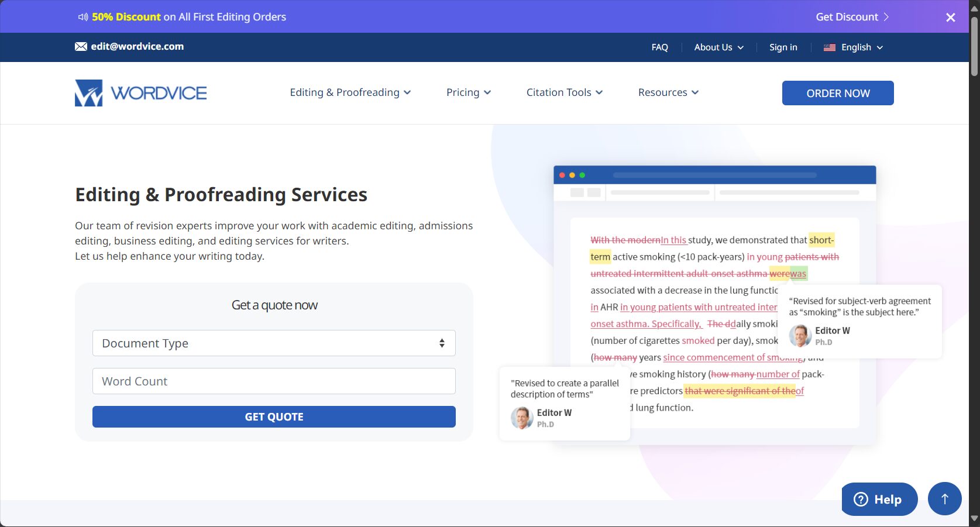Expand the About Us menu
Screen dimensions: 980x527
tap(718, 47)
